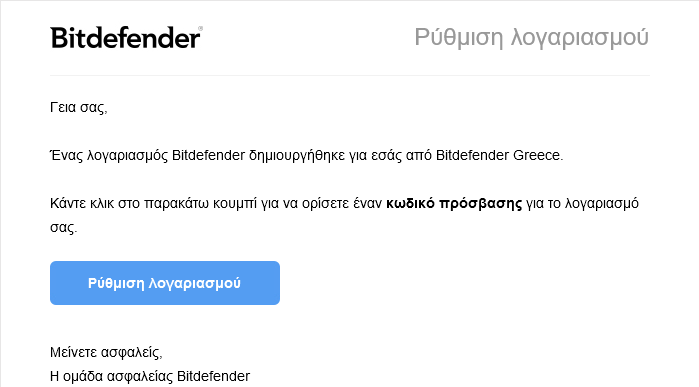Click the registered trademark symbol beside the logo
The image size is (699, 387).
pyautogui.click(x=200, y=29)
